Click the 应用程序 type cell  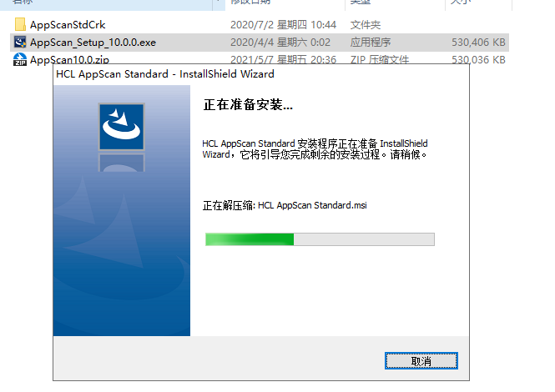pyautogui.click(x=371, y=43)
